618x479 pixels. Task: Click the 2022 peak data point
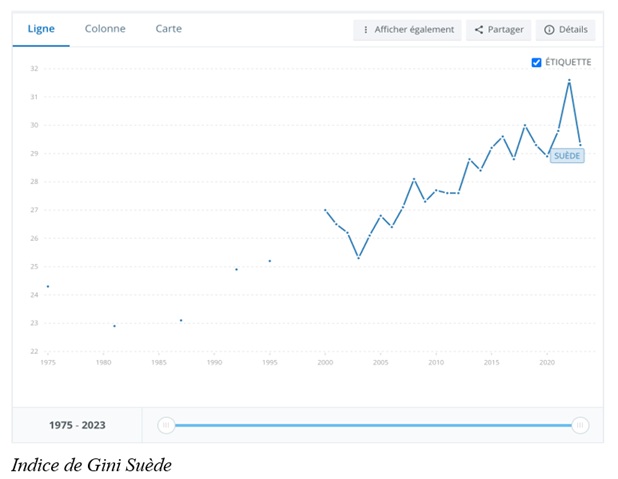pos(569,80)
